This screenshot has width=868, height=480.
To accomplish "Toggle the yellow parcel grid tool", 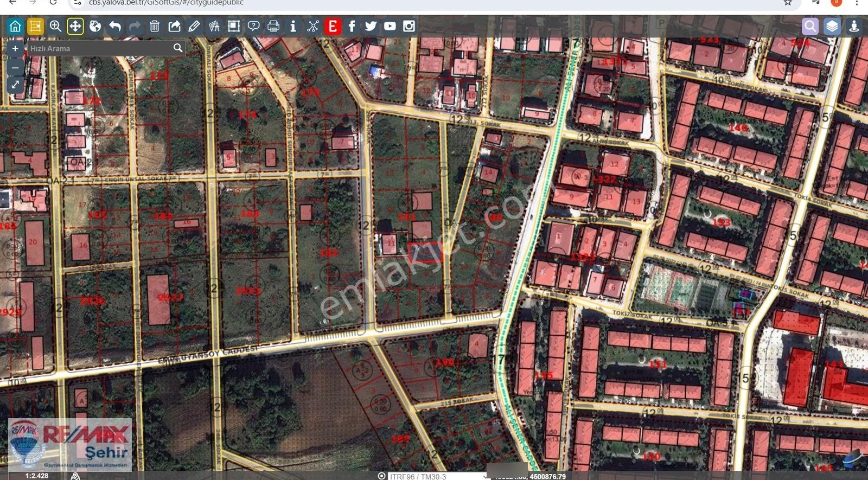I will (x=35, y=26).
